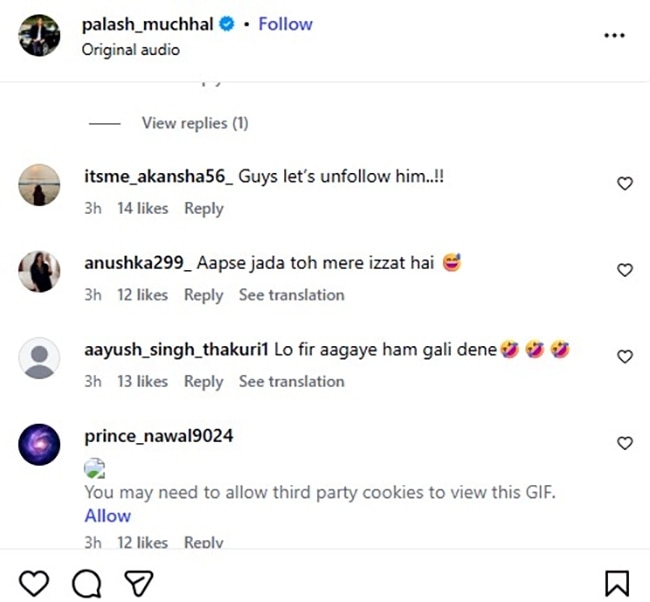Expand View replies (1)
The height and width of the screenshot is (602, 650).
pyautogui.click(x=194, y=124)
